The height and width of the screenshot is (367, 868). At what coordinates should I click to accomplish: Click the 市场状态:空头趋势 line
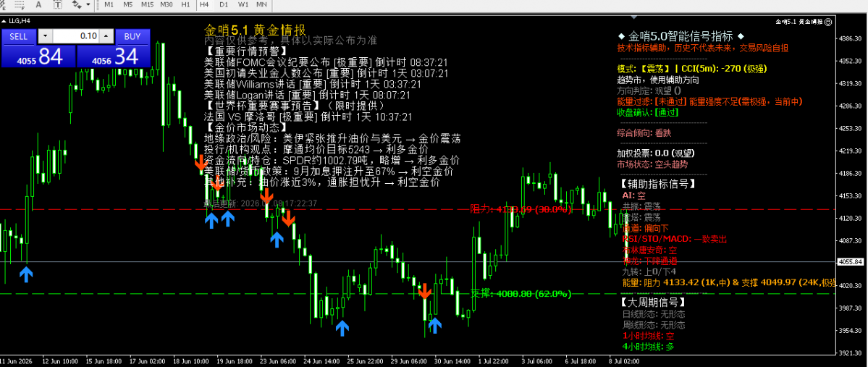pyautogui.click(x=652, y=164)
